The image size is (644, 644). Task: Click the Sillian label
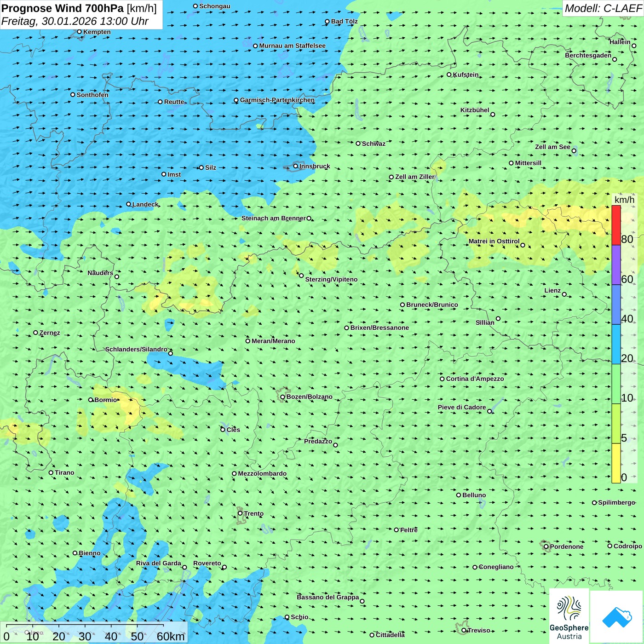pos(485,322)
